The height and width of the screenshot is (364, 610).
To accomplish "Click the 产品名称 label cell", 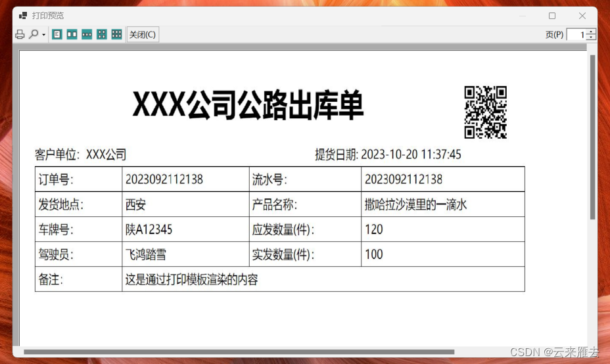I will [306, 204].
